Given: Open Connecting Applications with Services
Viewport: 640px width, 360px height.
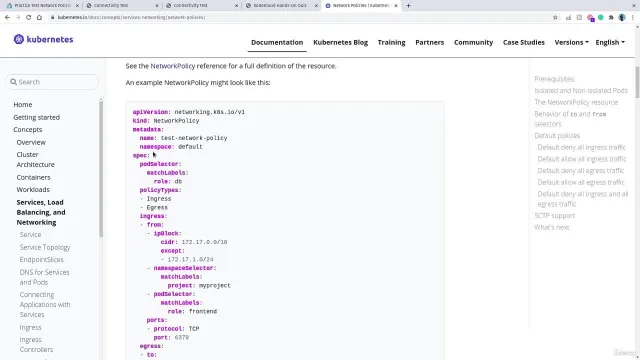Looking at the screenshot, I should 45,304.
